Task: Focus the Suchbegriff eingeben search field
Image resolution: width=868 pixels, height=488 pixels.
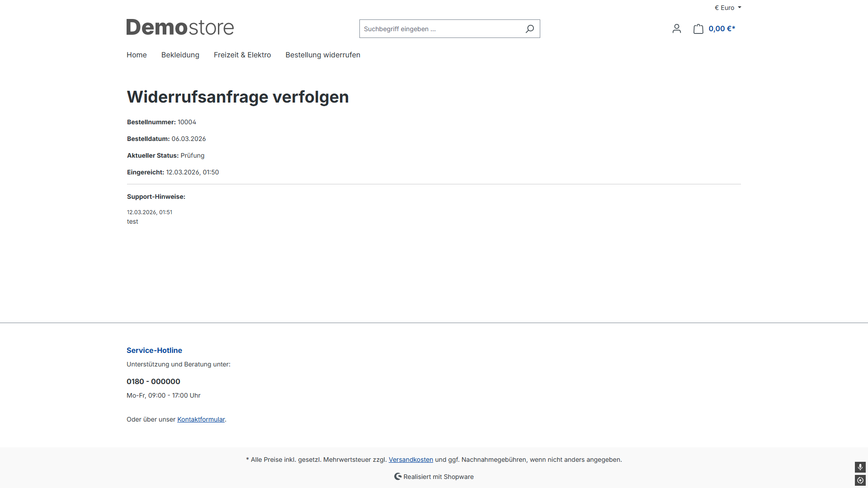Action: tap(441, 29)
